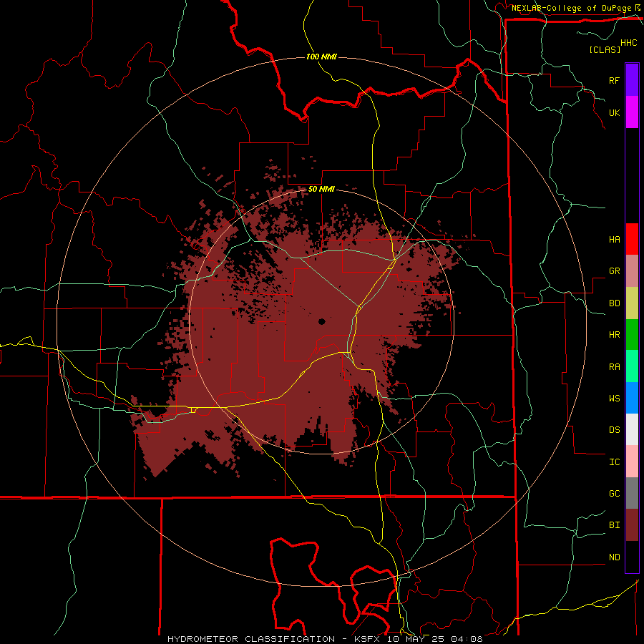This screenshot has height=644, width=644.
Task: Click the HR green legend swatch
Action: pos(632,335)
